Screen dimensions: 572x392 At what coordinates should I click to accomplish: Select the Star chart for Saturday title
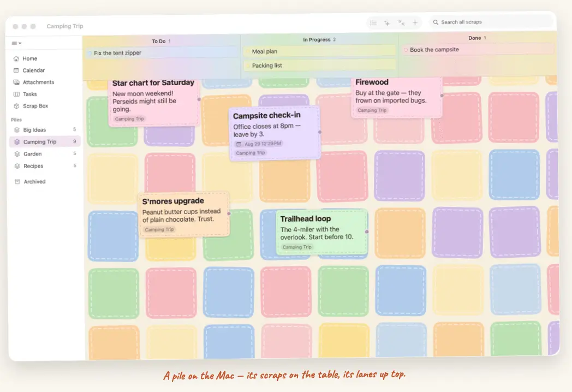point(153,83)
